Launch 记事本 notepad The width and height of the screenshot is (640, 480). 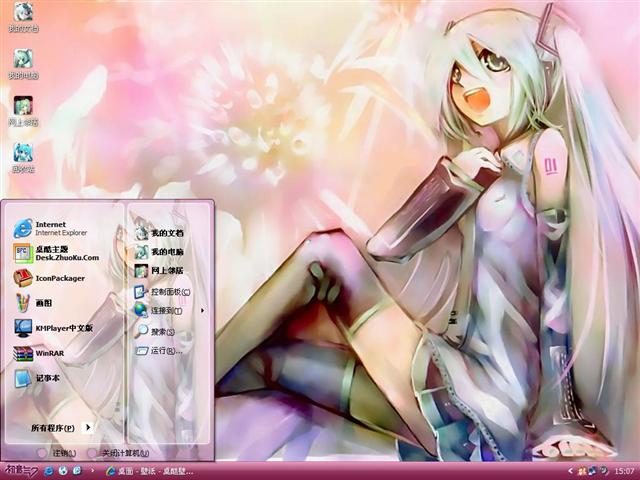[37, 378]
